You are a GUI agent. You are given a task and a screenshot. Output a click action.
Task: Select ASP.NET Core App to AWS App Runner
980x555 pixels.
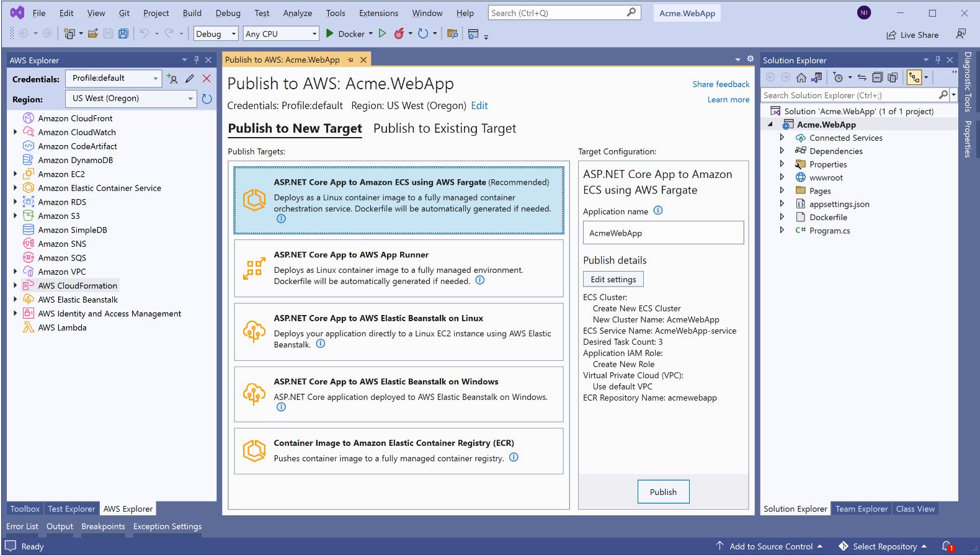pos(399,268)
